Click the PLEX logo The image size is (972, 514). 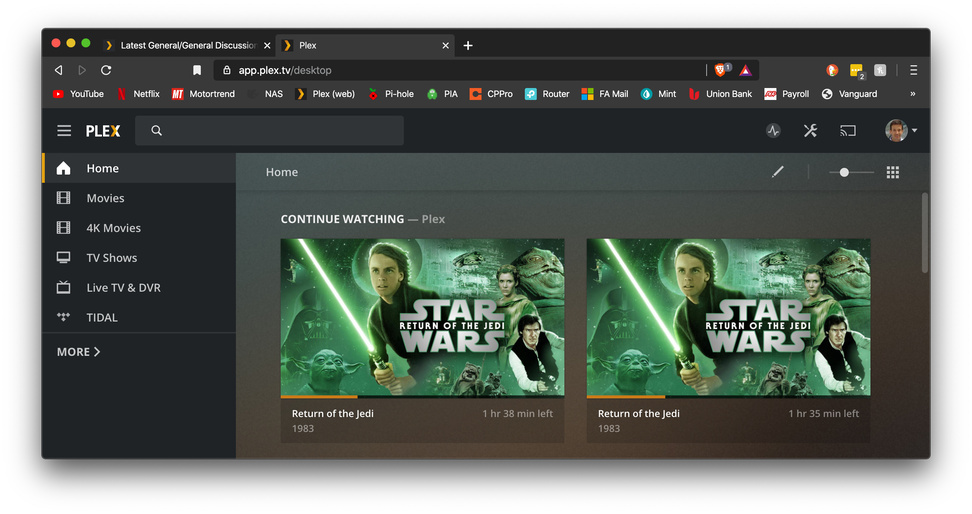[103, 131]
